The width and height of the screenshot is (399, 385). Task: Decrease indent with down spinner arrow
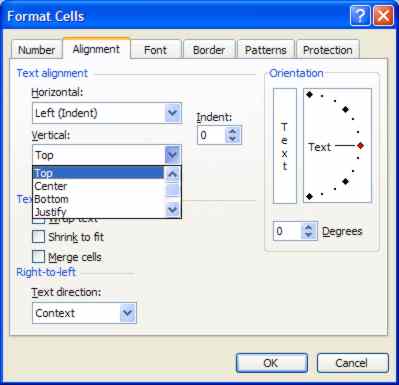[233, 139]
